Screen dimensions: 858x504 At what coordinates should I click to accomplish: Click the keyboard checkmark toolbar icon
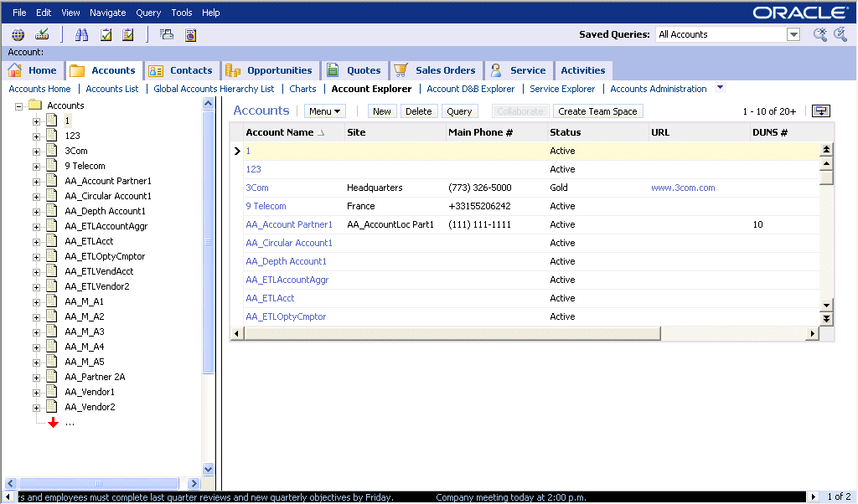tap(42, 34)
